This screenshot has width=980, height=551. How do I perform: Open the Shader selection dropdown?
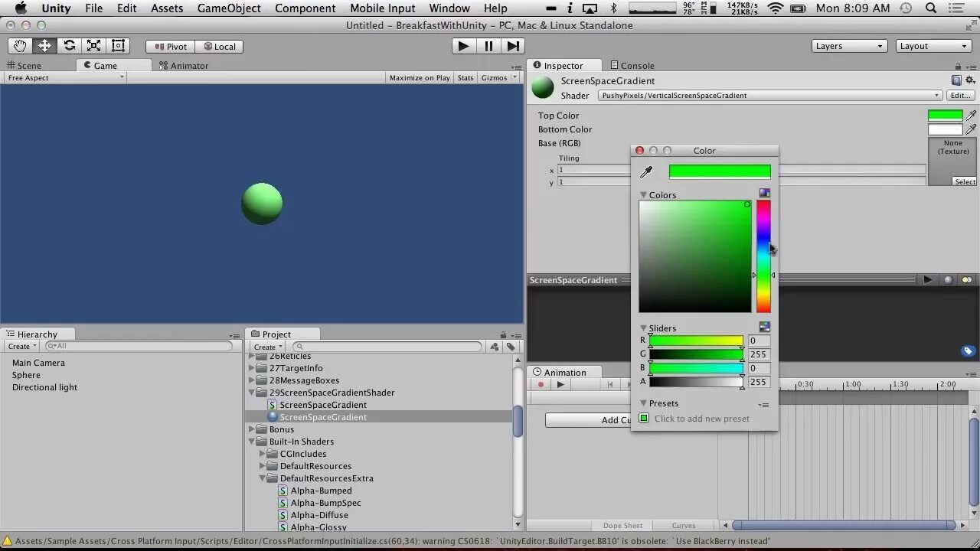point(770,96)
